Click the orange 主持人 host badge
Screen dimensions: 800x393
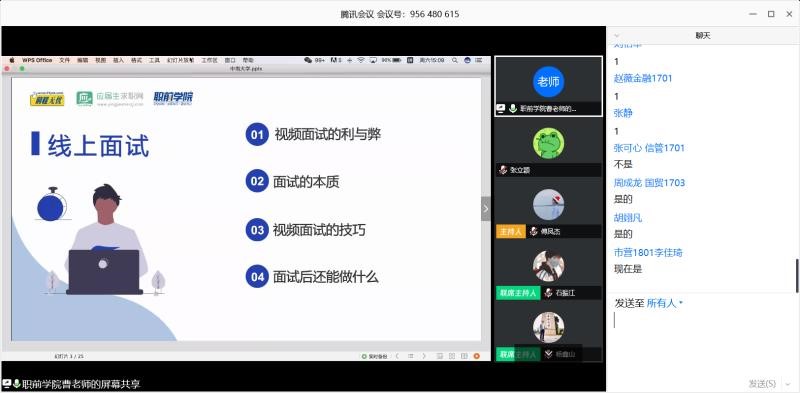click(511, 232)
